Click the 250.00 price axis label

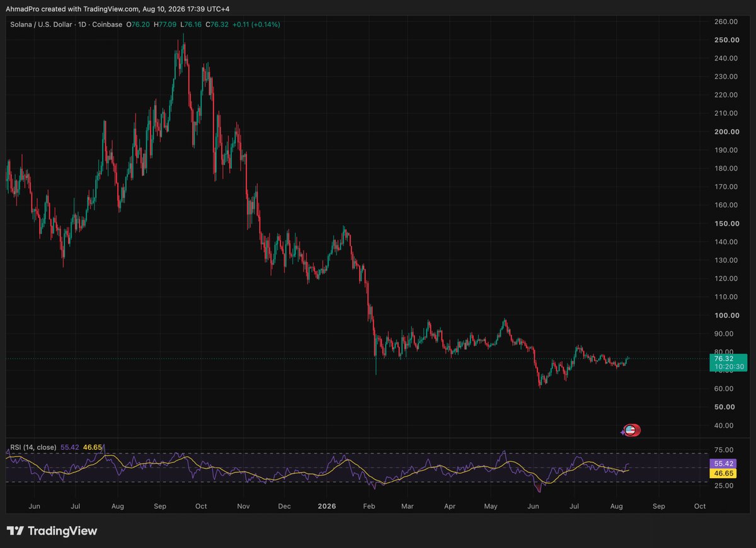(726, 40)
